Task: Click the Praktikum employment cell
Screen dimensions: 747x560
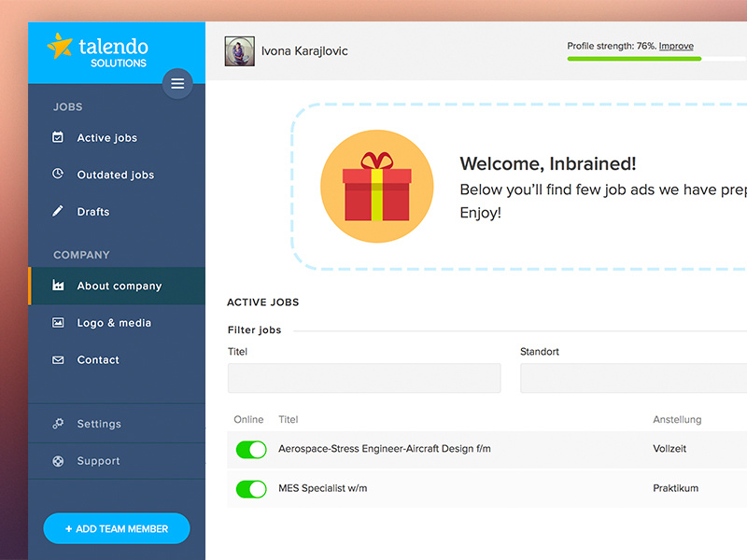Action: [x=675, y=488]
